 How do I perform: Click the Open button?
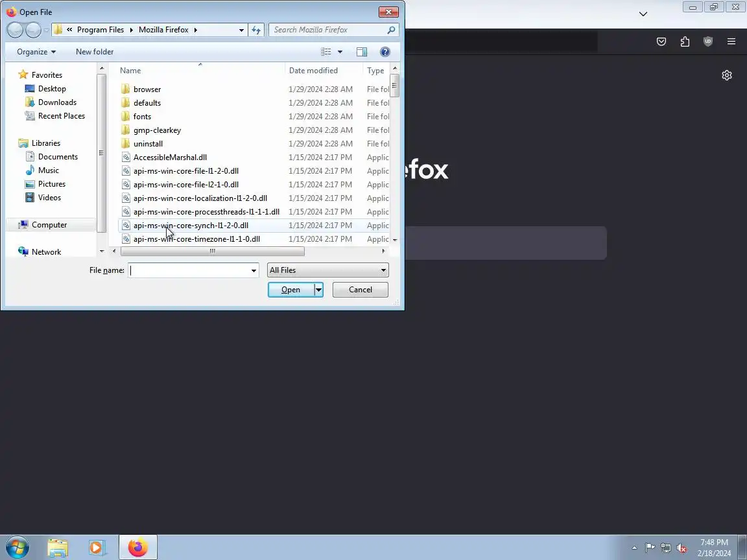pos(290,290)
